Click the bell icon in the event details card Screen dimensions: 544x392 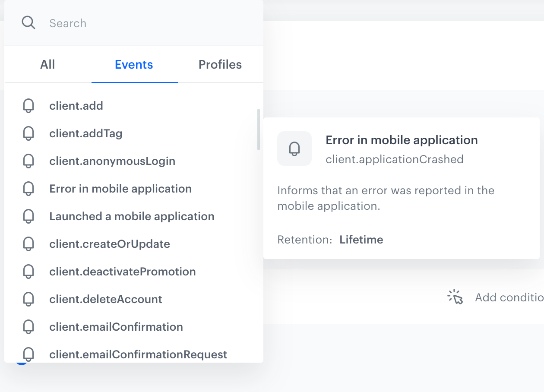click(294, 149)
